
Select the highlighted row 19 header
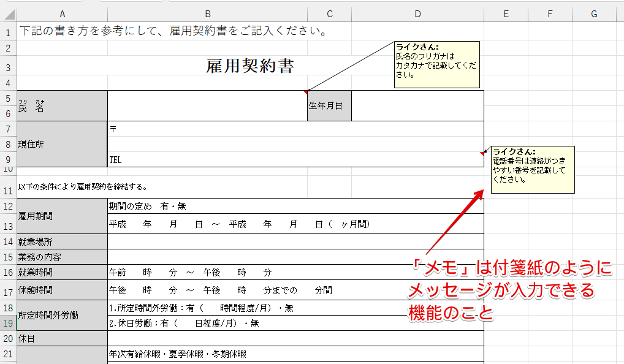click(x=8, y=323)
